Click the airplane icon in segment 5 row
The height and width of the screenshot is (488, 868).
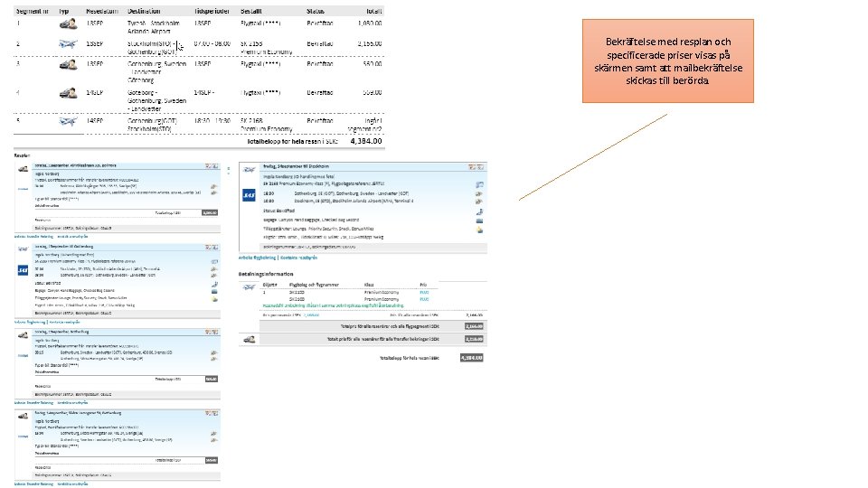pyautogui.click(x=68, y=121)
